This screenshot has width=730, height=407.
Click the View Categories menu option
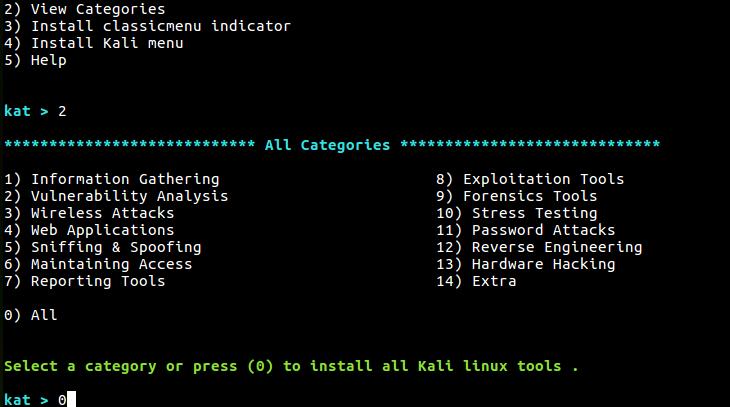[x=85, y=9]
